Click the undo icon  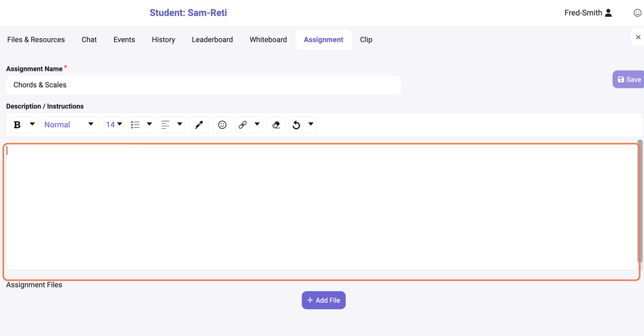click(x=296, y=125)
